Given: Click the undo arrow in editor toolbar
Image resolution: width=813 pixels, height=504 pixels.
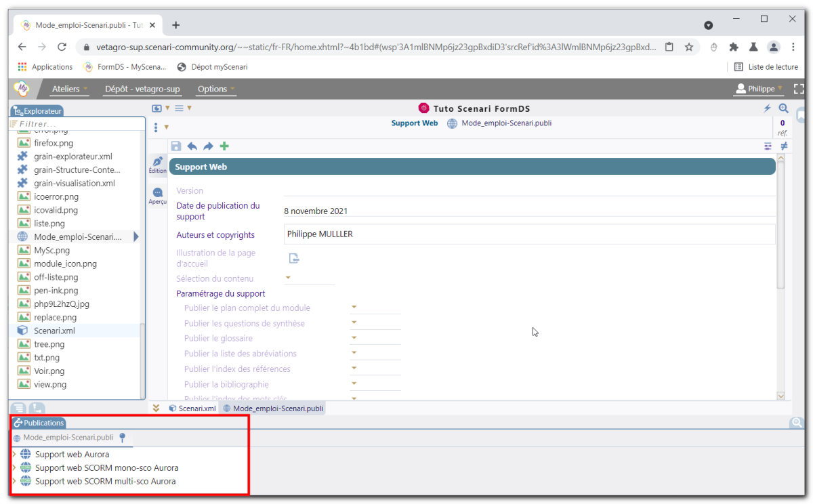Looking at the screenshot, I should tap(192, 146).
